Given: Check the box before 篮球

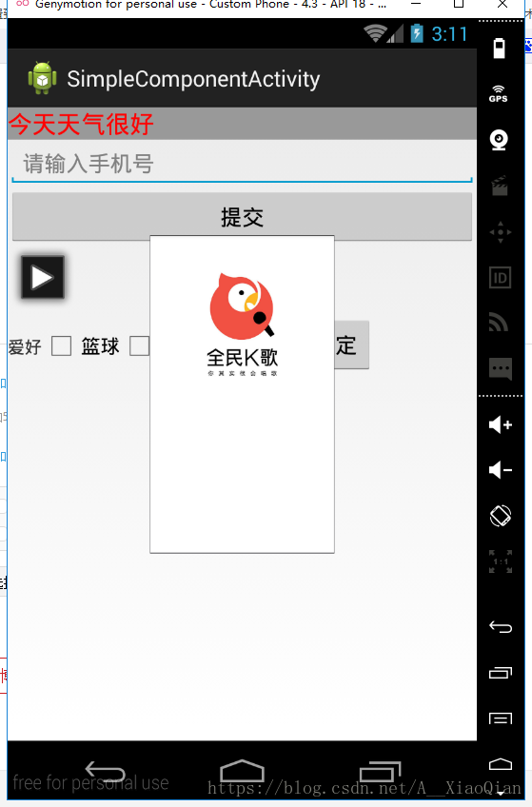Looking at the screenshot, I should (61, 345).
